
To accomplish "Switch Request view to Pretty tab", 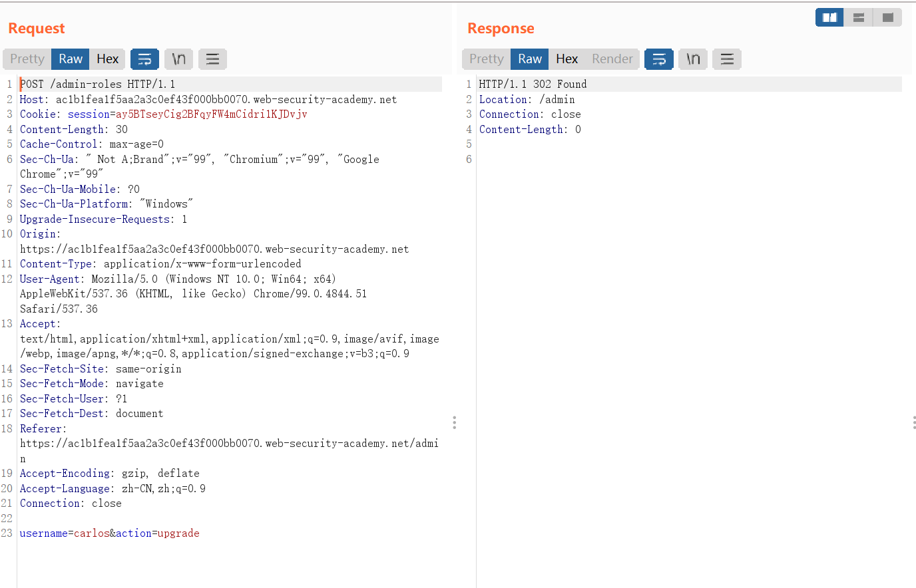I will pyautogui.click(x=27, y=59).
